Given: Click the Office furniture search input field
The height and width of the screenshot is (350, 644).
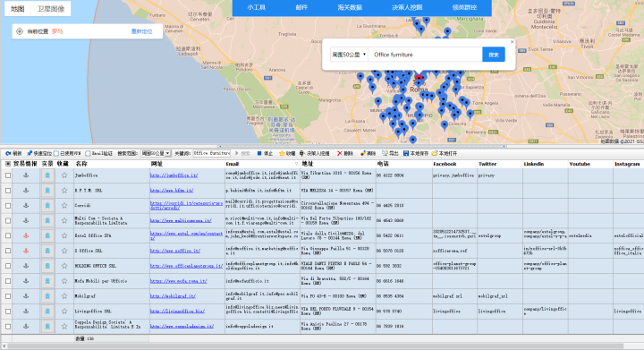Looking at the screenshot, I should coord(425,55).
